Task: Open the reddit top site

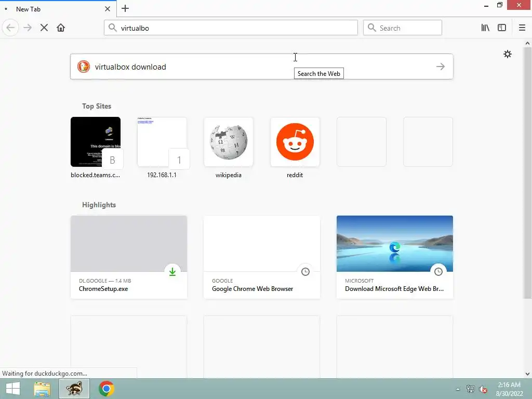Action: coord(295,147)
